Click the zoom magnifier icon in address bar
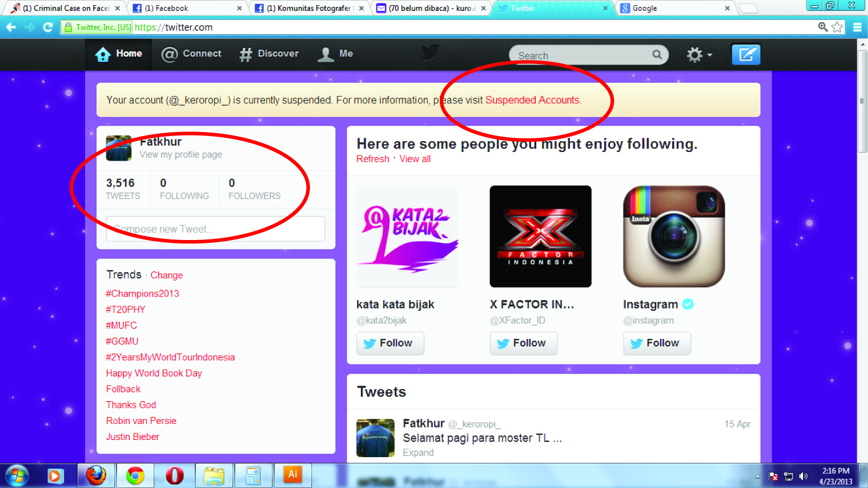The width and height of the screenshot is (868, 488). (x=823, y=27)
